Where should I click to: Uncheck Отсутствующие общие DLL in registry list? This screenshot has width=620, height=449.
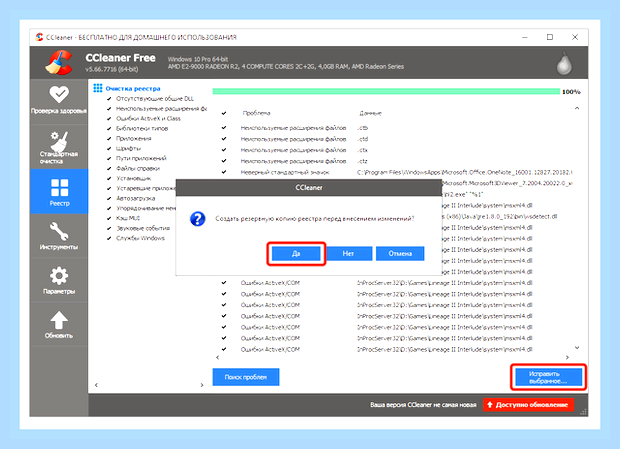pyautogui.click(x=109, y=98)
